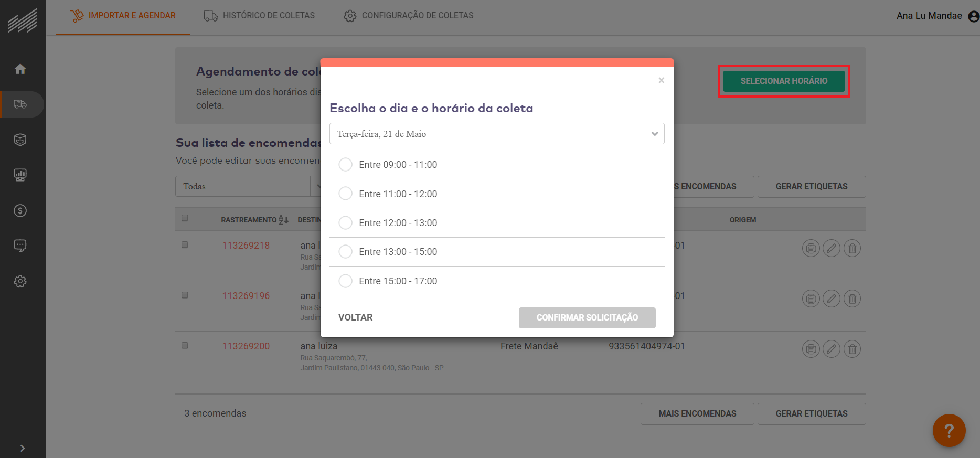Open the Todas filter dropdown
The image size is (980, 458).
[248, 186]
